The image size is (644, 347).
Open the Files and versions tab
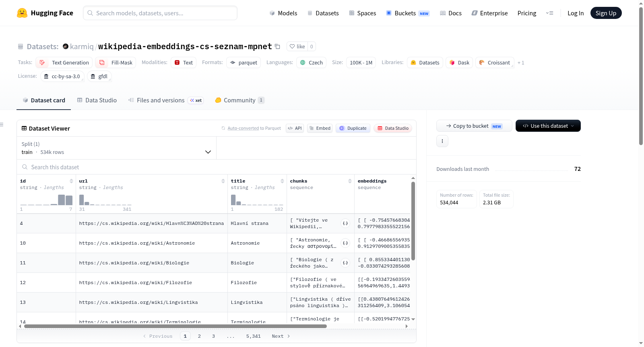click(x=166, y=100)
